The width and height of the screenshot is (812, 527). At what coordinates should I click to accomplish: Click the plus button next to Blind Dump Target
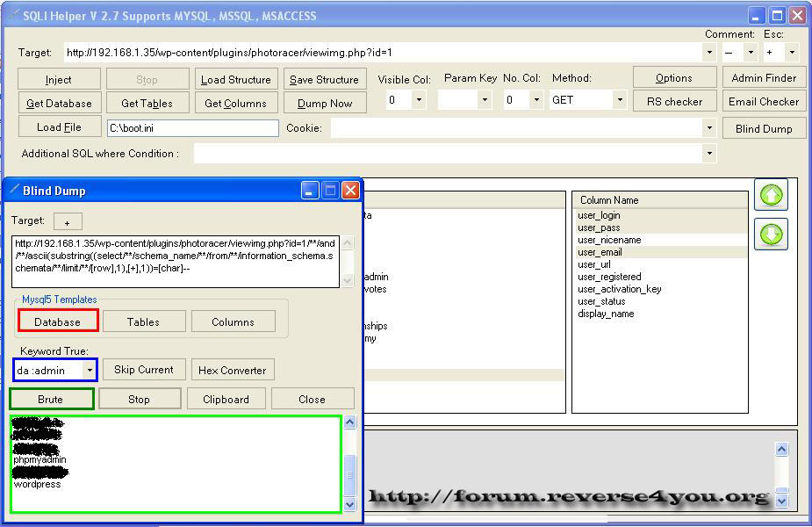pyautogui.click(x=68, y=222)
